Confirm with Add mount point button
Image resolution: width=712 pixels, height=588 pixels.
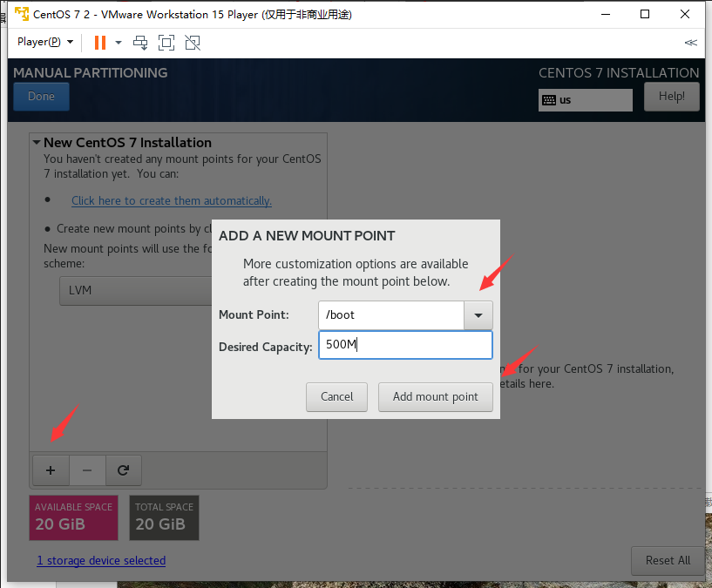coord(436,397)
